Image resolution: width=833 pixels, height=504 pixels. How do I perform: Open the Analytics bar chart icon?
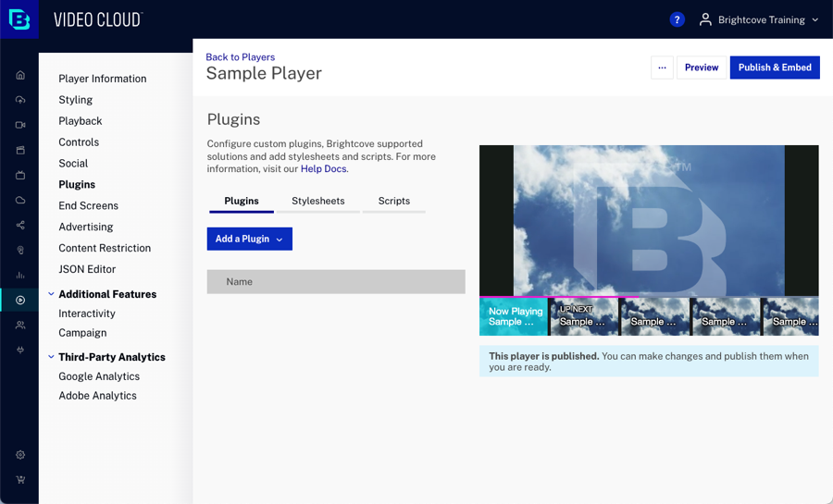click(x=20, y=275)
